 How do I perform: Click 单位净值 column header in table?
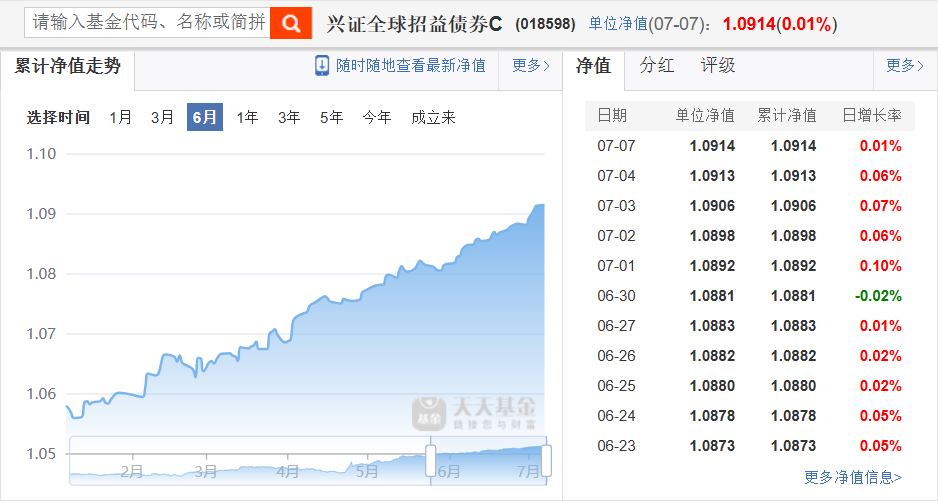pos(705,115)
